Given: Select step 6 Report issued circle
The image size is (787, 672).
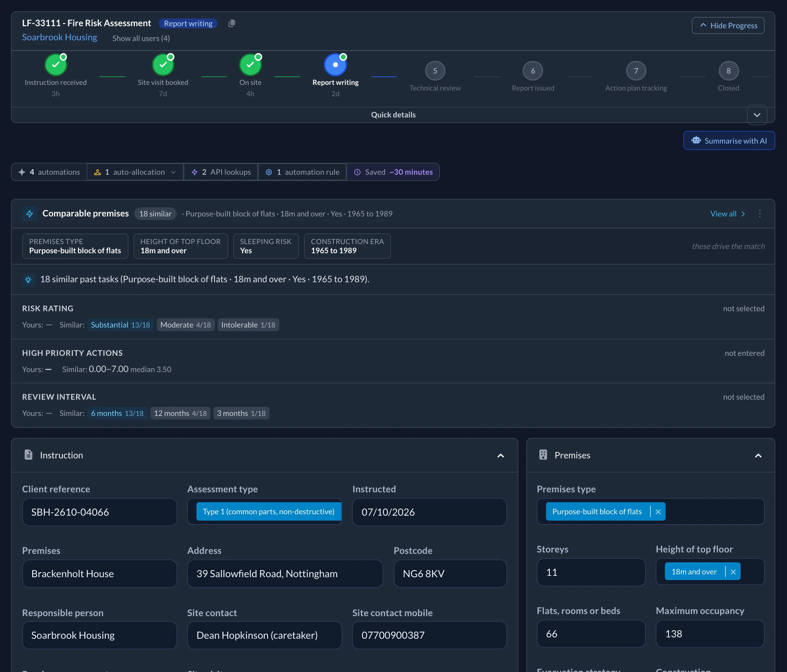Looking at the screenshot, I should (x=533, y=71).
